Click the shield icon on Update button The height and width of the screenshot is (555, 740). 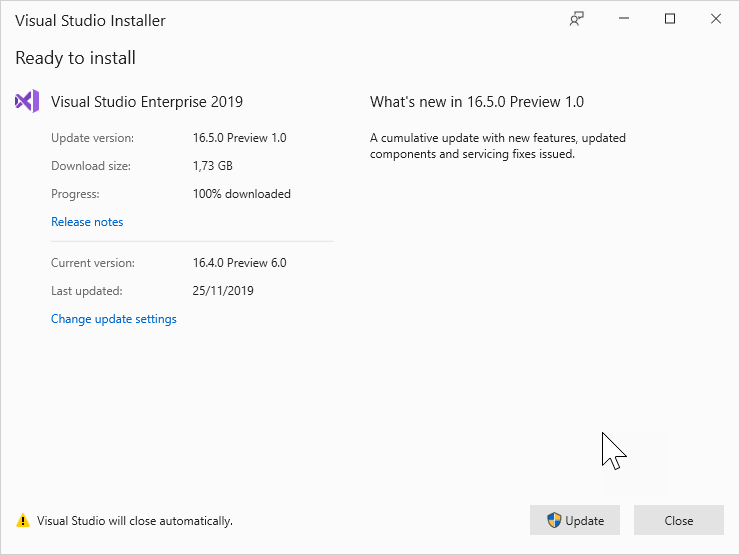click(x=554, y=520)
